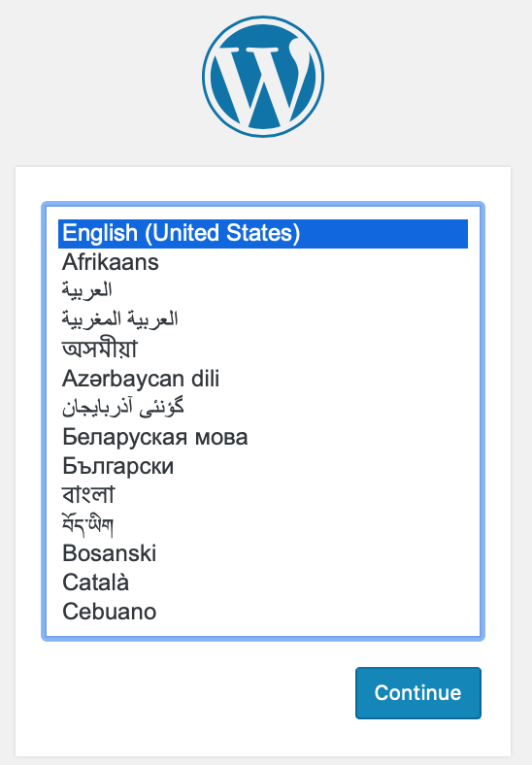Click blank list space right of Afrikaans
Viewport: 532px width, 765px height.
pos(313,262)
